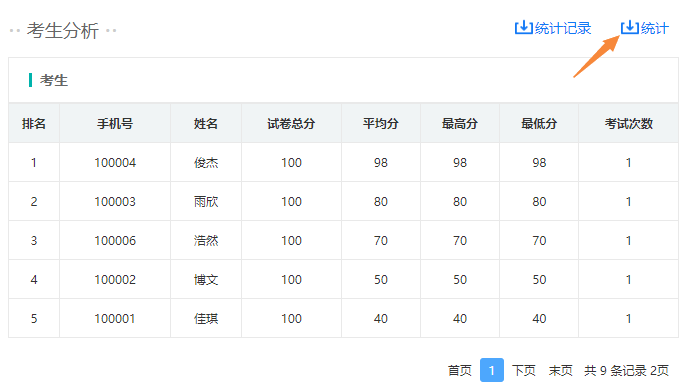
Task: Click the 考生 section heading
Action: (x=54, y=81)
